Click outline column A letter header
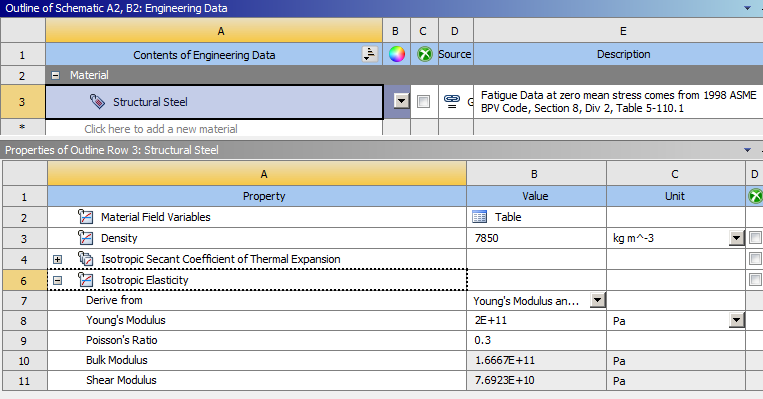763x399 pixels. click(214, 31)
